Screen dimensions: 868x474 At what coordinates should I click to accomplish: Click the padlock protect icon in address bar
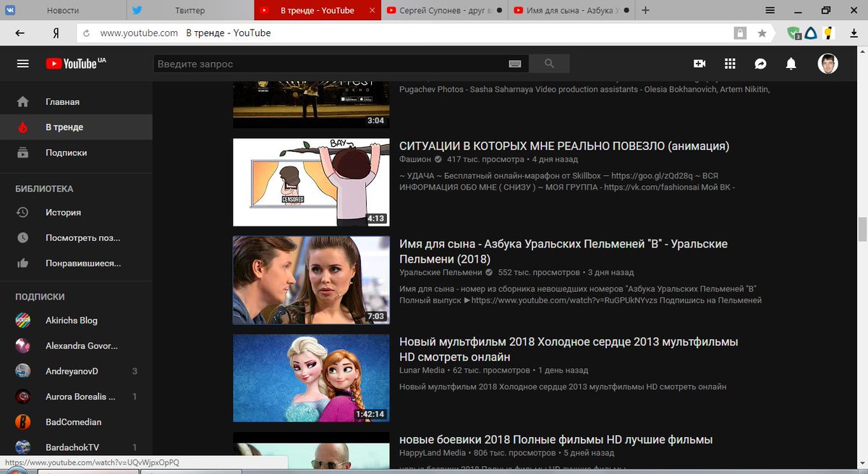click(740, 33)
